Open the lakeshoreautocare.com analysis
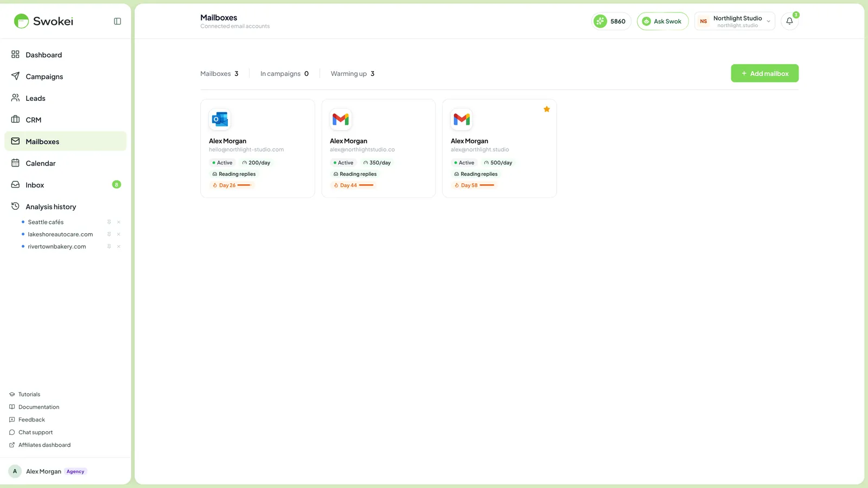The width and height of the screenshot is (868, 488). tap(60, 234)
